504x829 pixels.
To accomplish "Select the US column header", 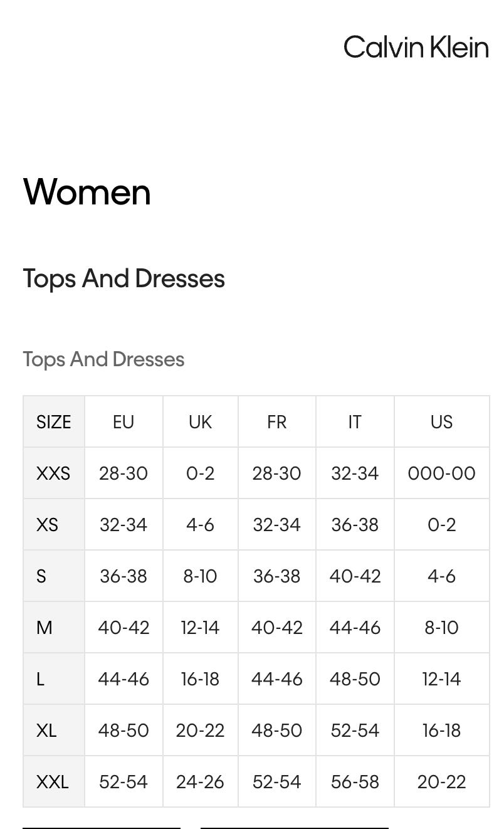I will [441, 422].
